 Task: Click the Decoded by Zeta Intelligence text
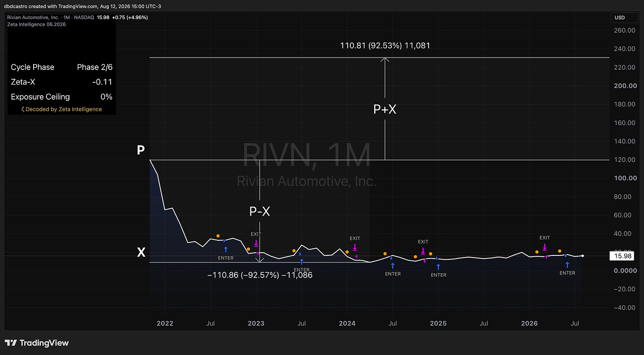(x=61, y=109)
